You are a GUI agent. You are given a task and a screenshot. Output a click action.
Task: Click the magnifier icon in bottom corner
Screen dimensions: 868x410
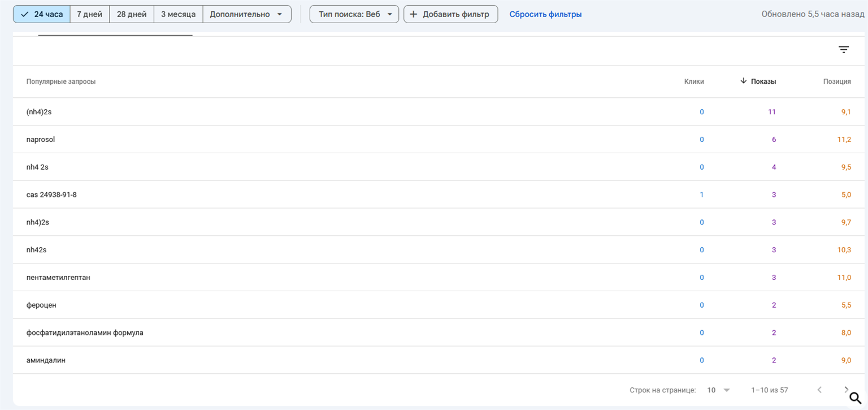[x=856, y=398]
